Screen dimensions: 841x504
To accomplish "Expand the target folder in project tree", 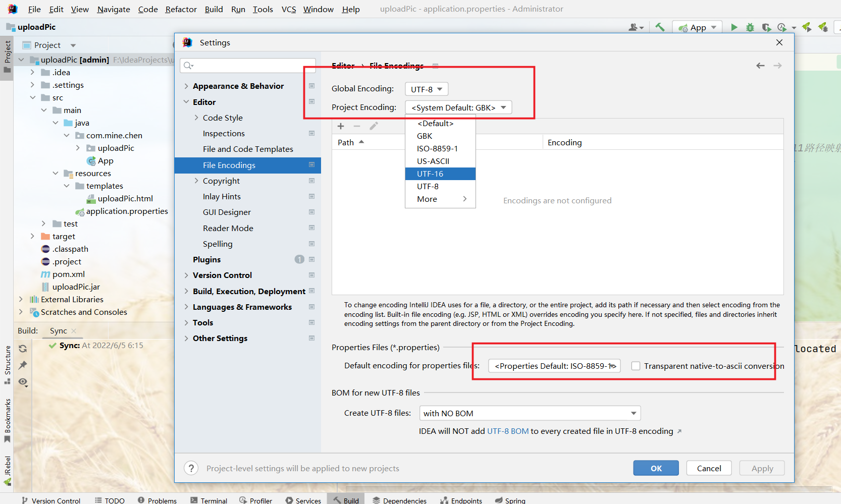I will [x=32, y=236].
